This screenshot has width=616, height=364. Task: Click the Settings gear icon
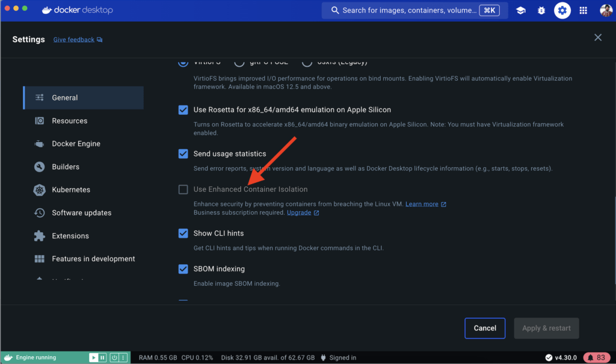click(x=562, y=11)
